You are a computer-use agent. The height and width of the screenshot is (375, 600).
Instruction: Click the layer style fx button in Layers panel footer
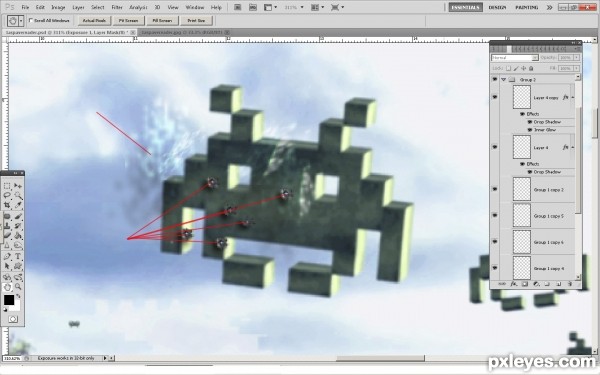514,284
